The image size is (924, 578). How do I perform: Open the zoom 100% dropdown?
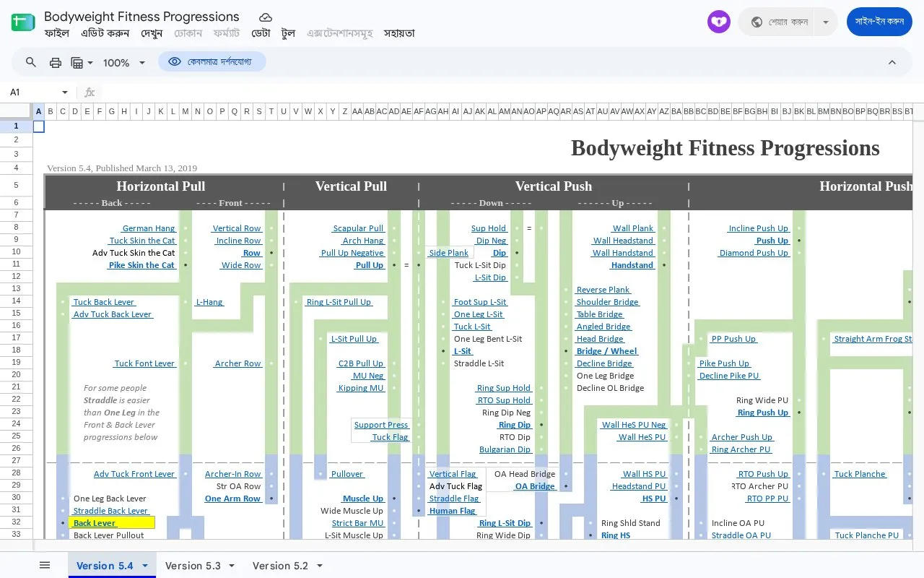point(124,63)
